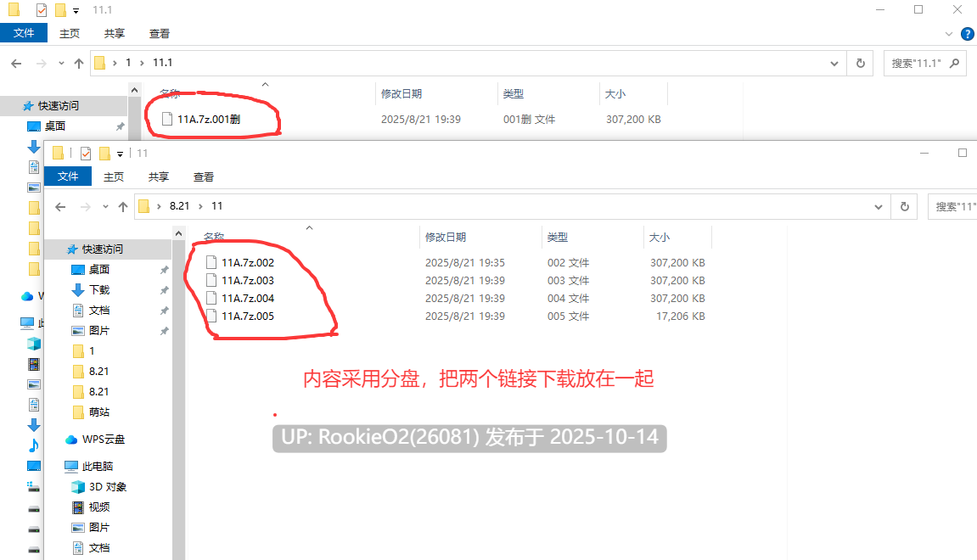Screen dimensions: 977x560
Task: Select 快速访问 in 11 window sidebar
Action: [102, 249]
